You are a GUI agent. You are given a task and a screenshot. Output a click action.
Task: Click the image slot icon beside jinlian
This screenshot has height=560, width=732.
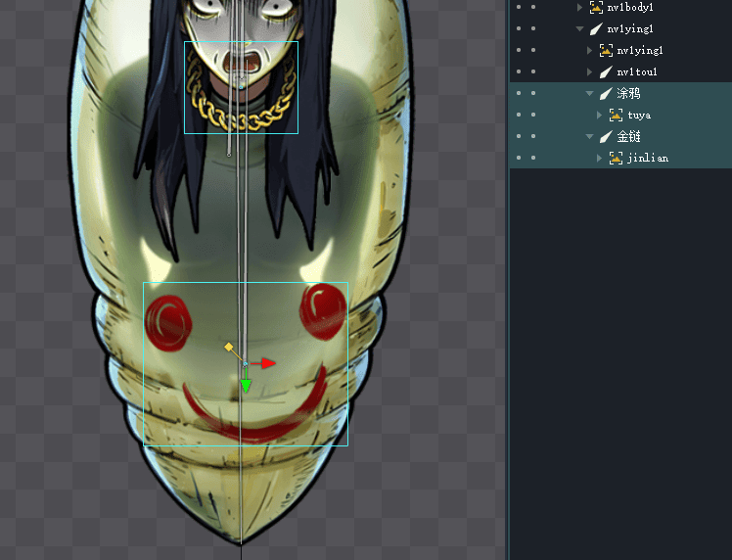[x=616, y=159]
